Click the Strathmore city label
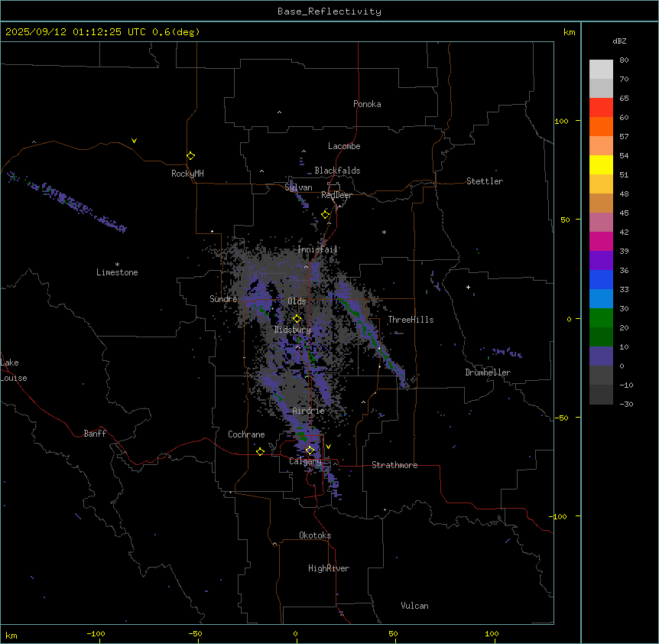659x644 pixels. click(394, 465)
